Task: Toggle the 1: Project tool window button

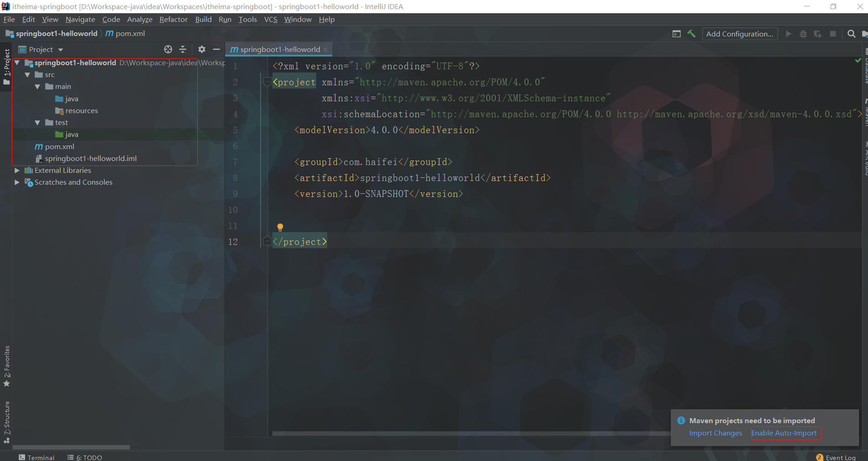Action: [x=6, y=67]
